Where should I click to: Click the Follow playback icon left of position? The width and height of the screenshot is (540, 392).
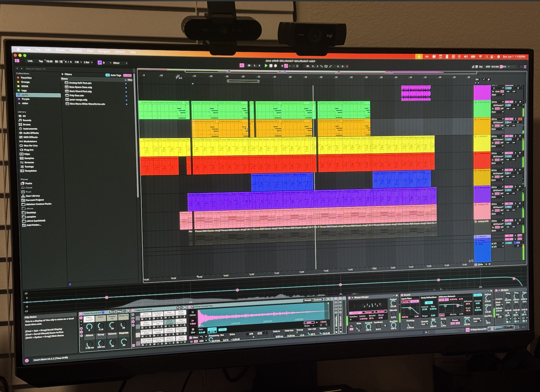(x=242, y=65)
